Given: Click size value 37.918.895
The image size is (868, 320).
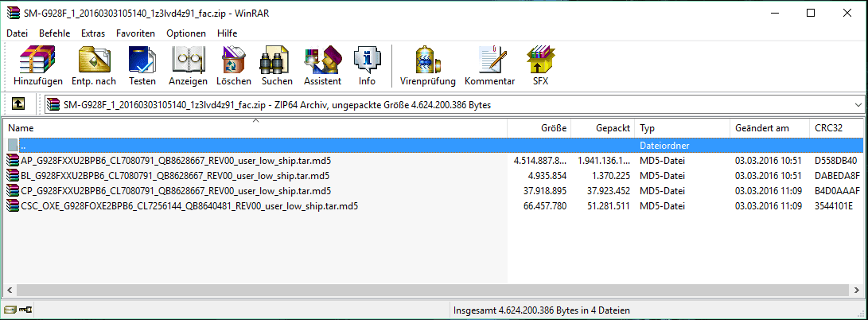Looking at the screenshot, I should click(x=545, y=191).
